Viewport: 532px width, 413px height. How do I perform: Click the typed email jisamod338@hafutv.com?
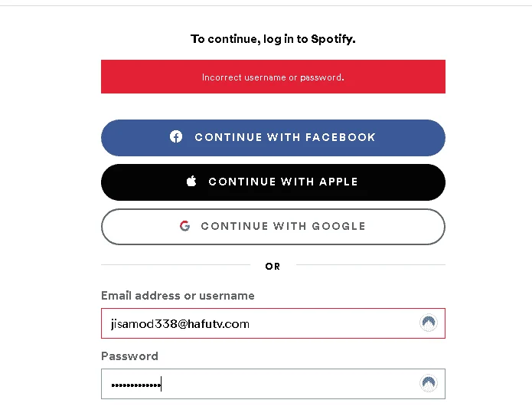pos(180,324)
